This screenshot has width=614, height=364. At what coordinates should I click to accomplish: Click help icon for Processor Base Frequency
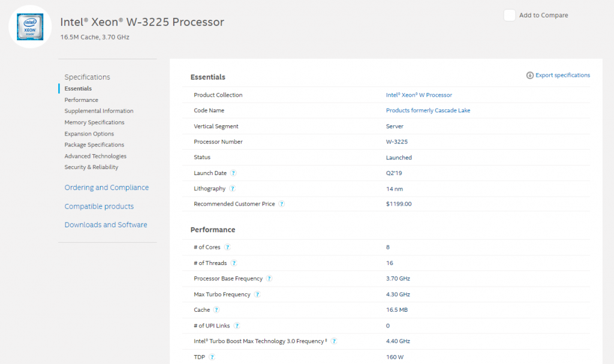click(x=269, y=279)
